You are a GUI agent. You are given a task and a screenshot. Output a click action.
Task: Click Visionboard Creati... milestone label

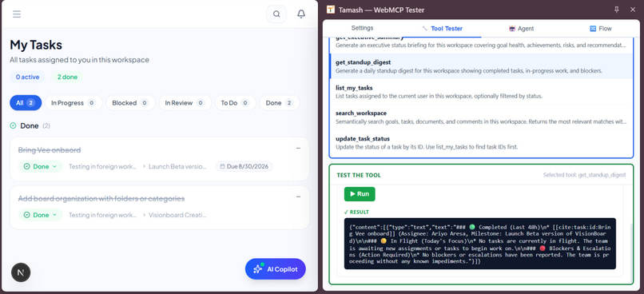click(x=177, y=215)
